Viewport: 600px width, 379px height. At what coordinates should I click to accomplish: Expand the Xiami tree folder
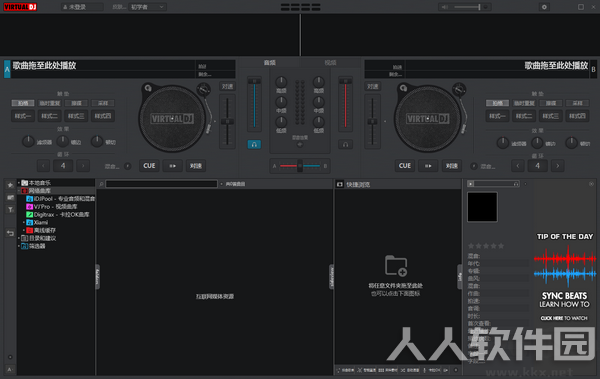(24, 222)
